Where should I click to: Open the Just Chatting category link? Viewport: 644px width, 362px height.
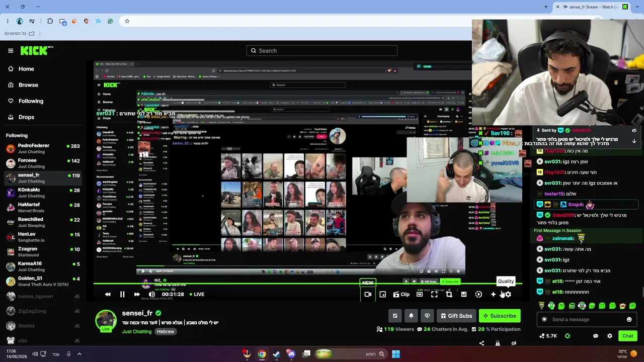pyautogui.click(x=137, y=331)
